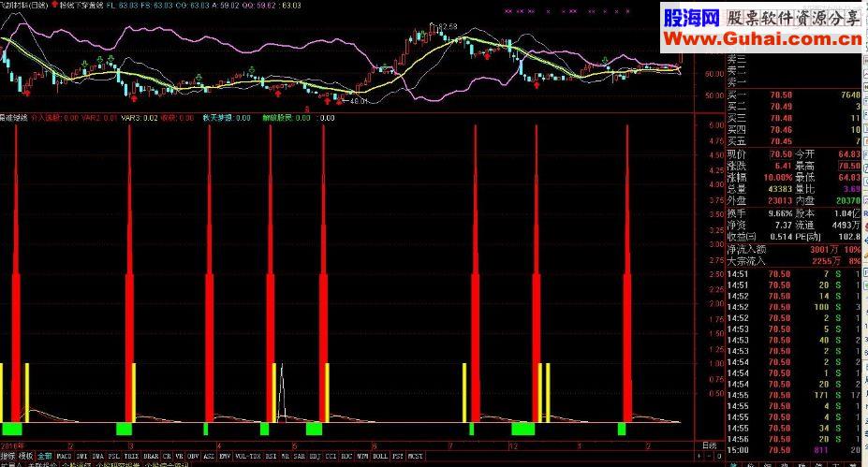Click the 14:52 tick row with volume 100
The image size is (868, 467).
coord(794,307)
